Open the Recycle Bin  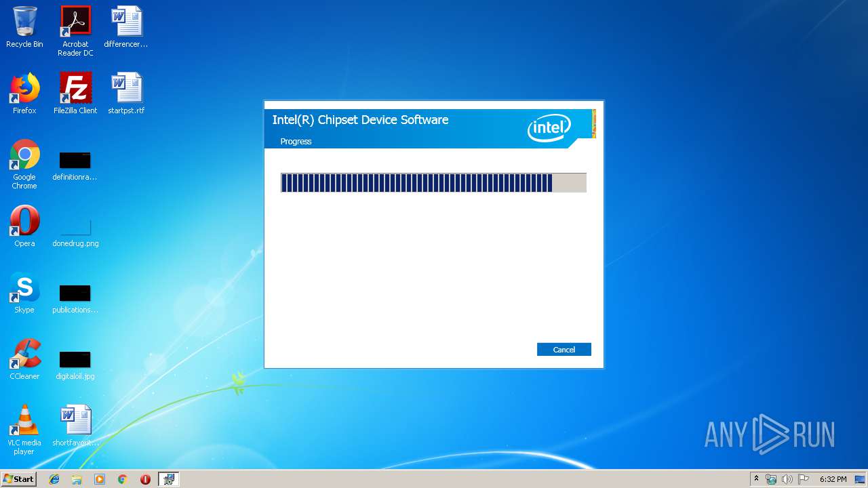coord(24,28)
